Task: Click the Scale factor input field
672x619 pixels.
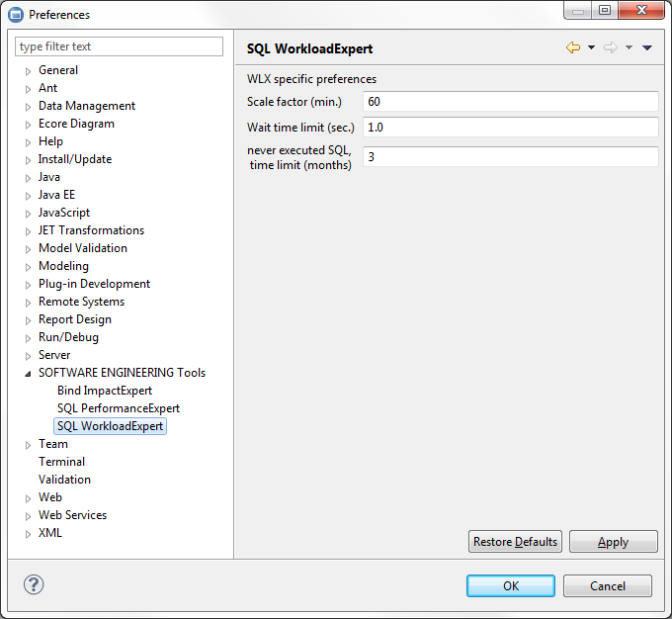Action: click(x=510, y=101)
